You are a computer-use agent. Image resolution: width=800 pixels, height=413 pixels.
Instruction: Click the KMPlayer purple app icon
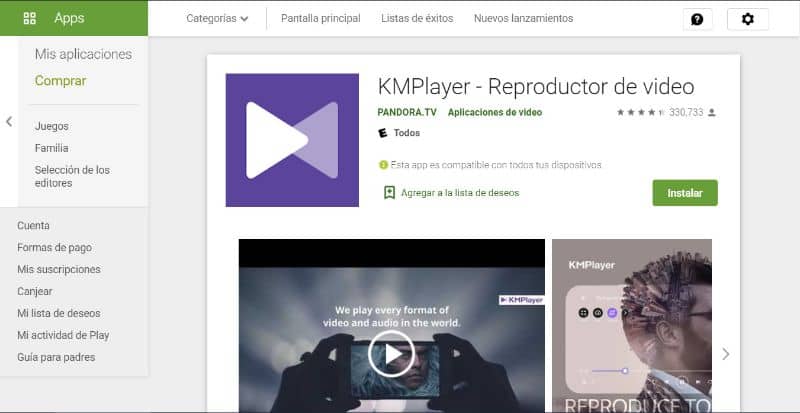click(x=292, y=140)
